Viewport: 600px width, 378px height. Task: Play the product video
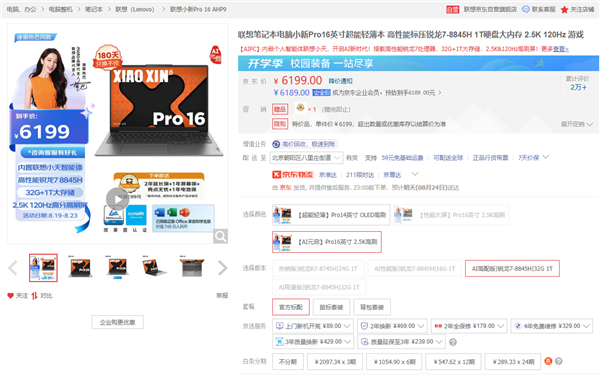click(x=117, y=199)
